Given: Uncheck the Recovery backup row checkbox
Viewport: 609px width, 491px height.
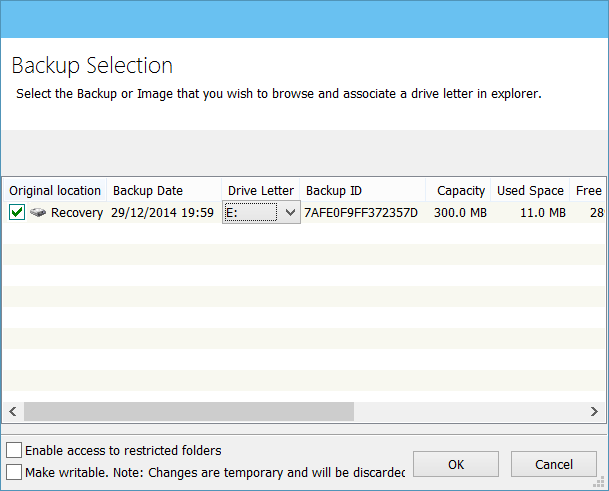Looking at the screenshot, I should point(17,213).
